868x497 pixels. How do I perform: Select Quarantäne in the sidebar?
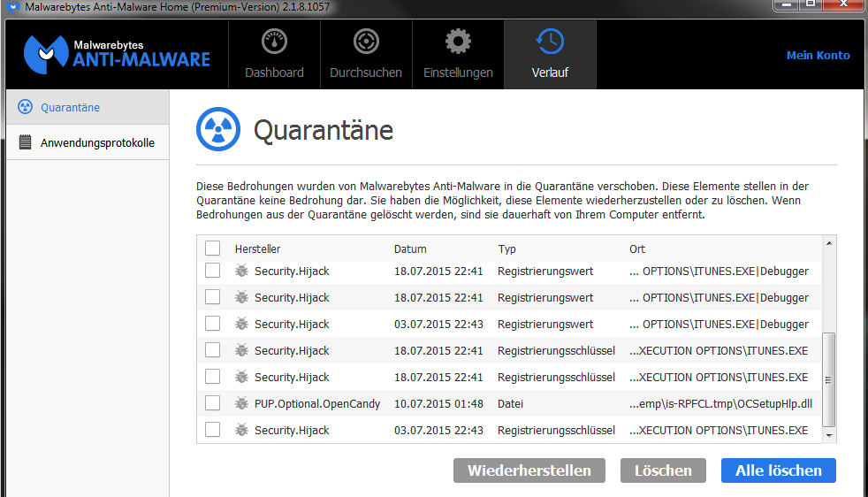pyautogui.click(x=88, y=107)
